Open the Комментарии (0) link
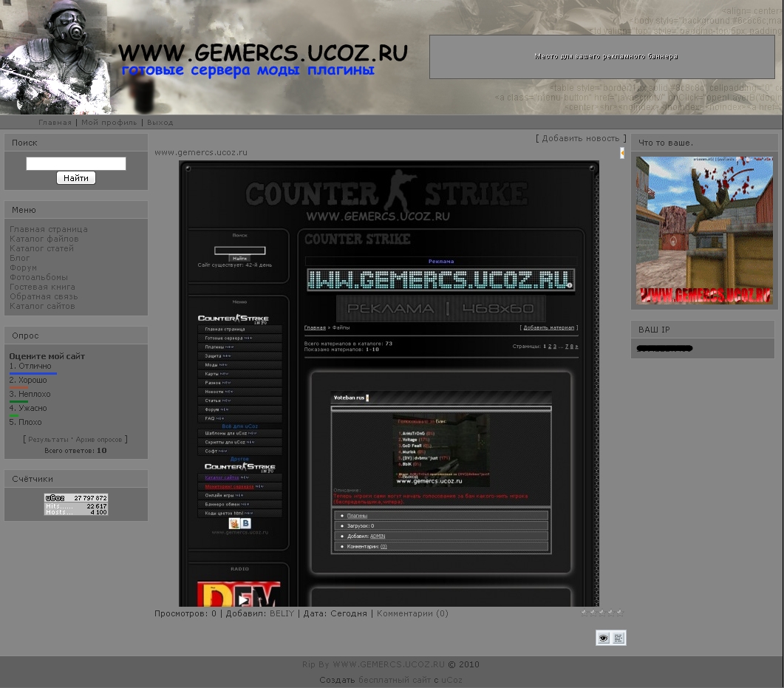The height and width of the screenshot is (688, 784). [412, 613]
